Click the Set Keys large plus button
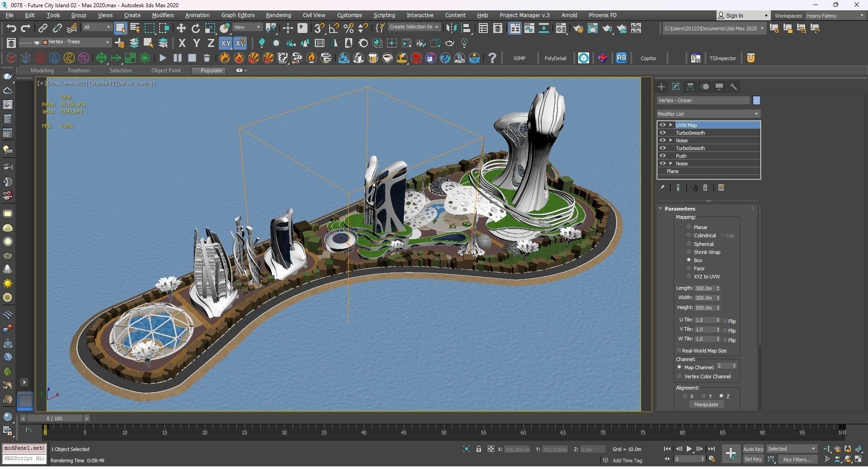The height and width of the screenshot is (470, 868). tap(731, 454)
